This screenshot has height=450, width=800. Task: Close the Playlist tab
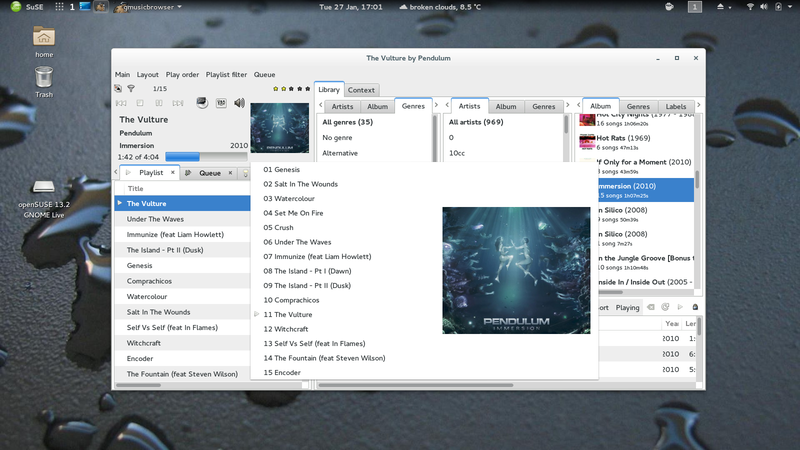[x=172, y=172]
